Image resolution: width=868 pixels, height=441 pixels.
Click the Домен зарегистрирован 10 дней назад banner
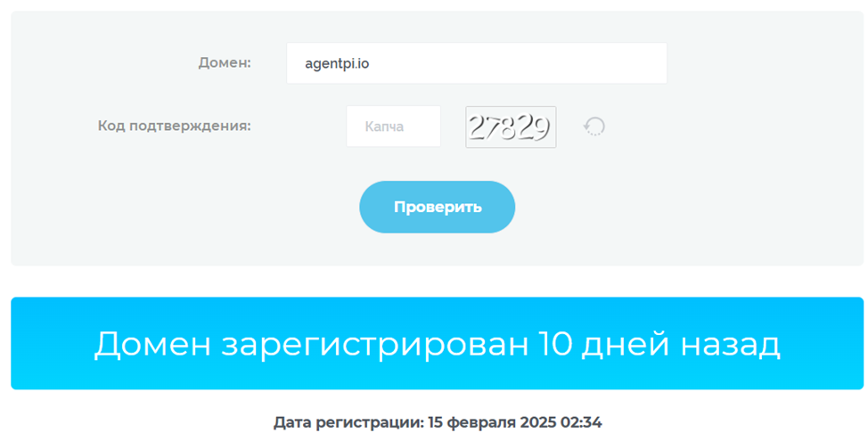438,343
